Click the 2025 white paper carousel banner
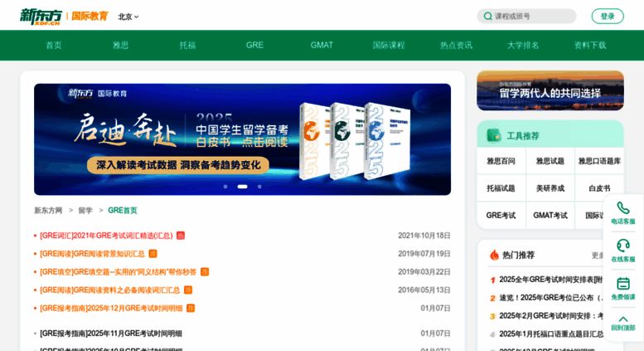644x351 pixels. [242, 139]
